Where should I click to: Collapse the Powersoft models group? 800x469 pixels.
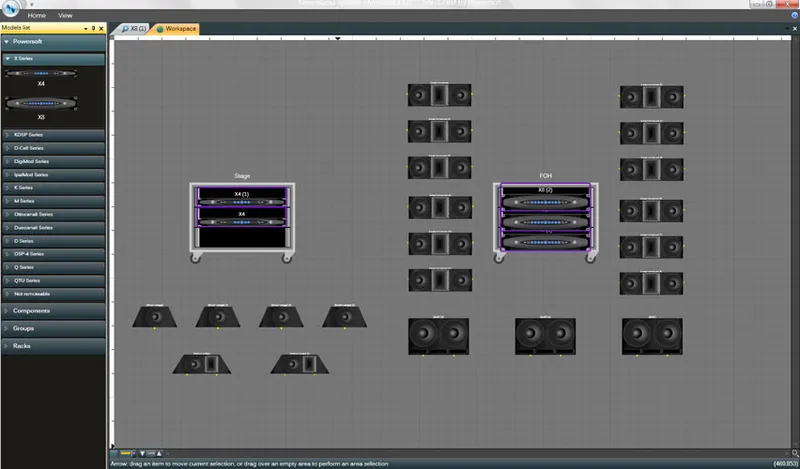[53, 42]
